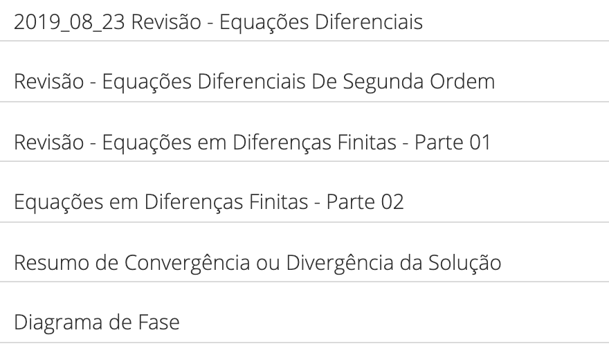
Task: Select Resumo de Convergência ou Divergência da Solução
Action: 257,262
